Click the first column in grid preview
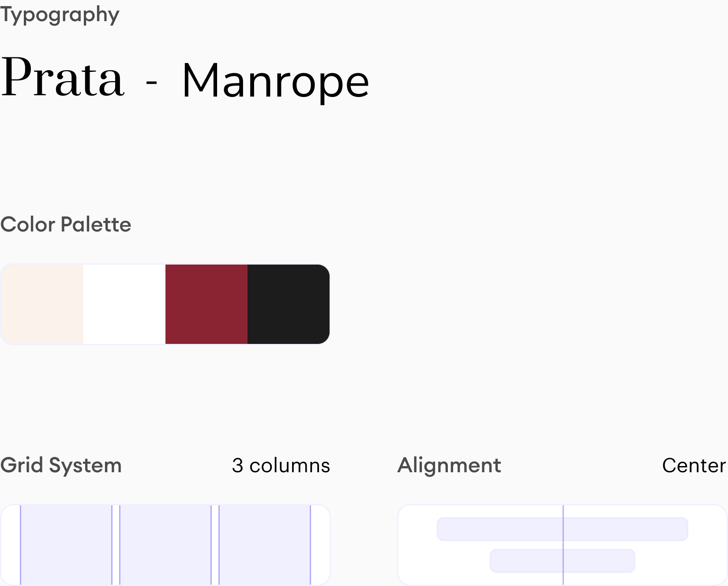Screen dimensions: 728x586 [66, 545]
